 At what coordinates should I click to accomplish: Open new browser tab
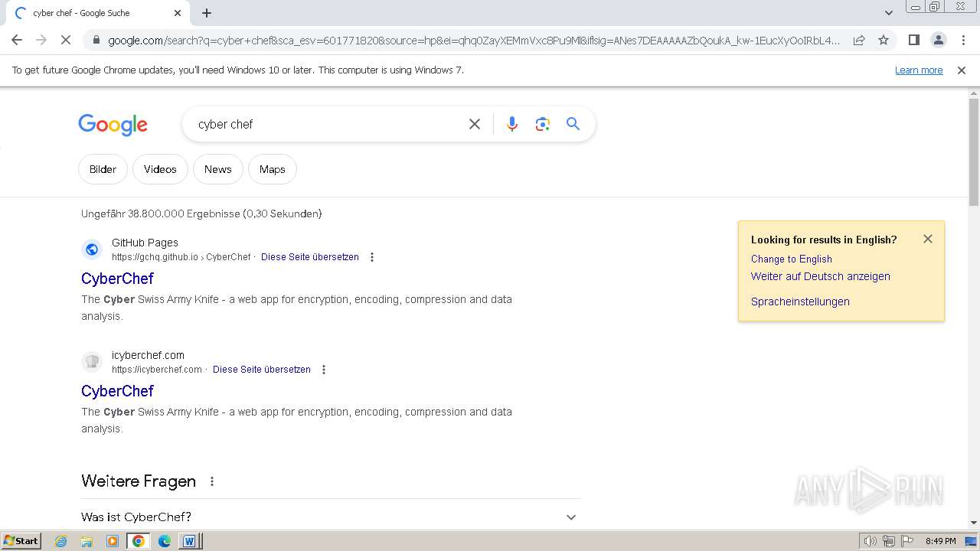point(207,13)
